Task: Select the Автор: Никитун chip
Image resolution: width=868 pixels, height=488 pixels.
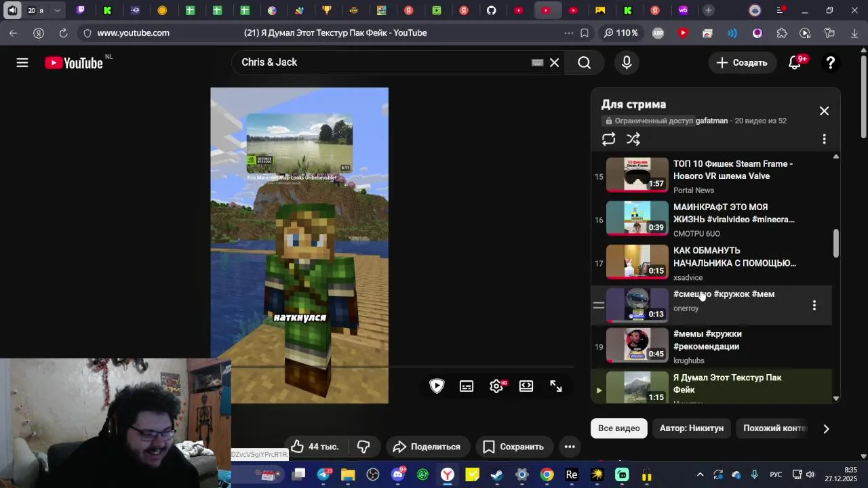Action: pyautogui.click(x=692, y=428)
